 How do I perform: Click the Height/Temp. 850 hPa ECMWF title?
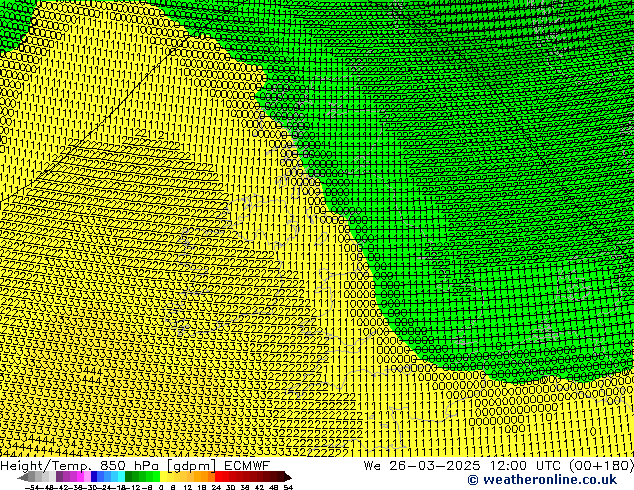135,465
